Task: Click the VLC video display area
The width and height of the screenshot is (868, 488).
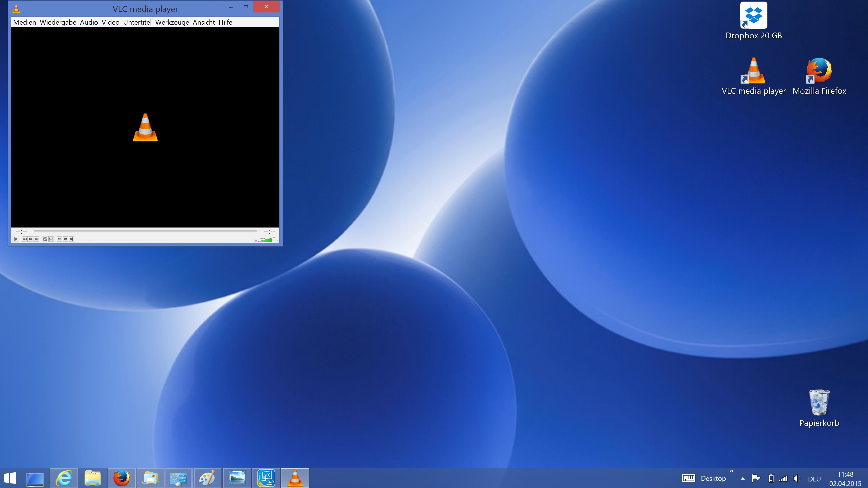Action: click(145, 127)
